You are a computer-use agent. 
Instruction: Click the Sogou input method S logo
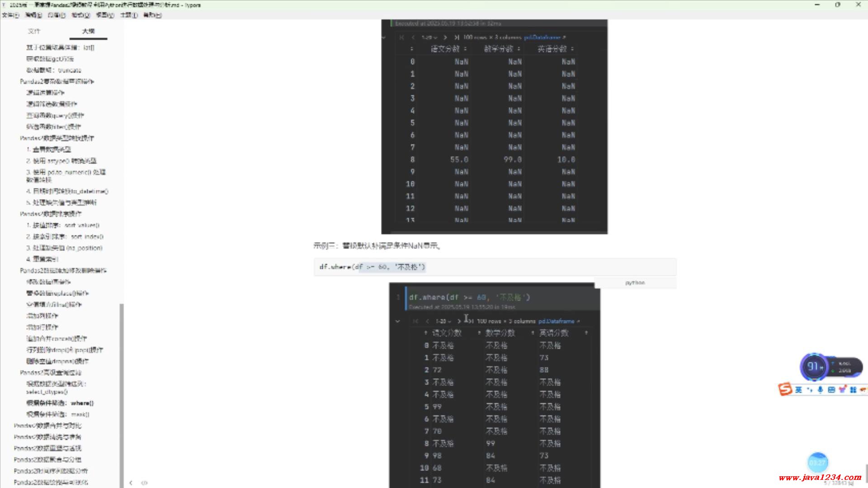(785, 389)
